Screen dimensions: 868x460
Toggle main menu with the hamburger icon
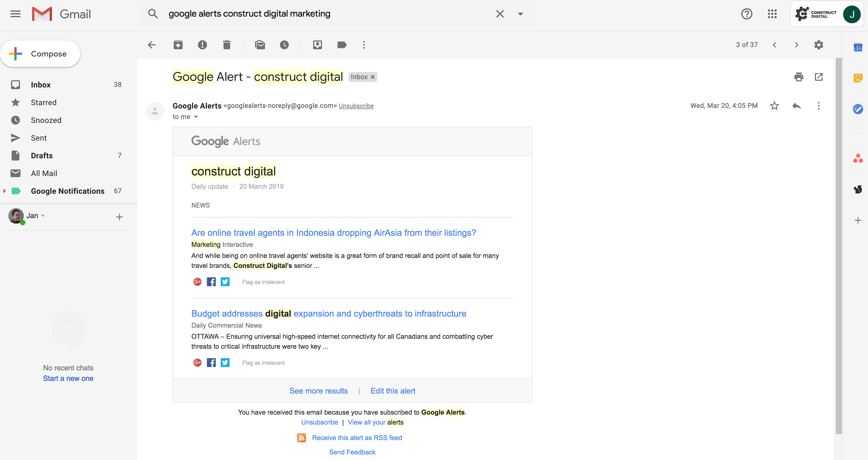(15, 14)
